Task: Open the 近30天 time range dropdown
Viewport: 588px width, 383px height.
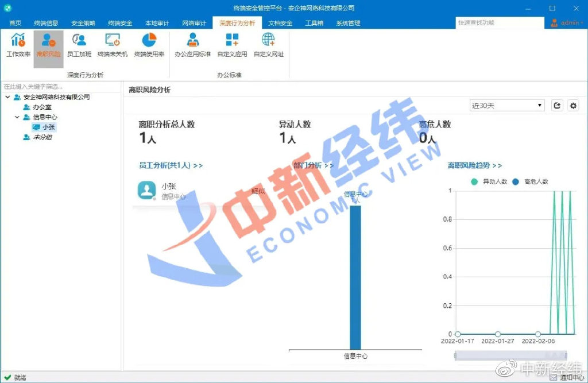Action: 507,106
